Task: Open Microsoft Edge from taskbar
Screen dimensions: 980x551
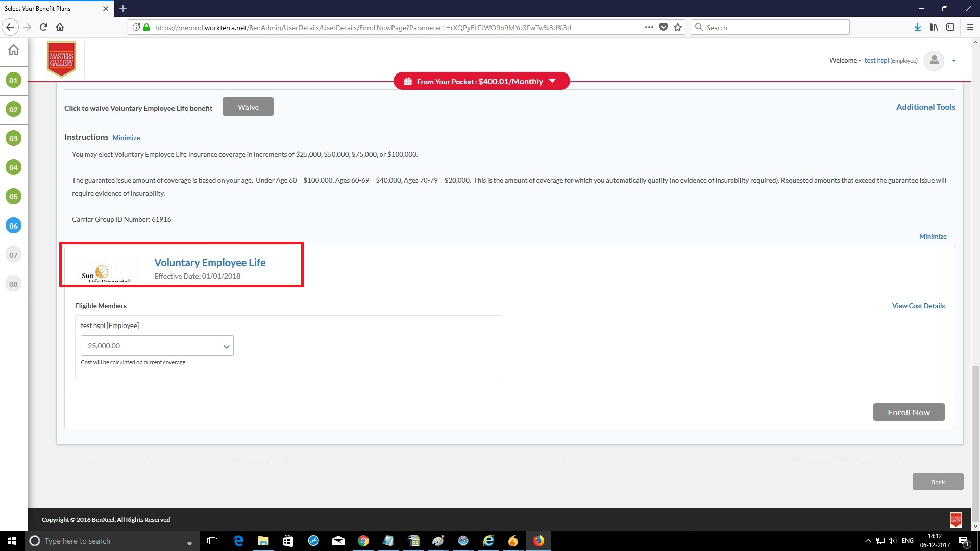Action: (238, 541)
